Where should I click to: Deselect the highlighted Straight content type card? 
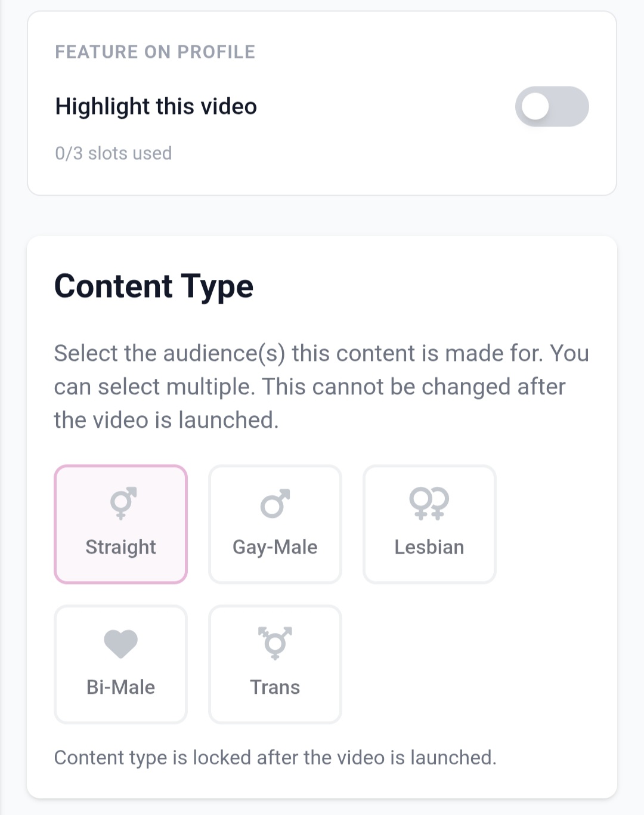point(121,524)
